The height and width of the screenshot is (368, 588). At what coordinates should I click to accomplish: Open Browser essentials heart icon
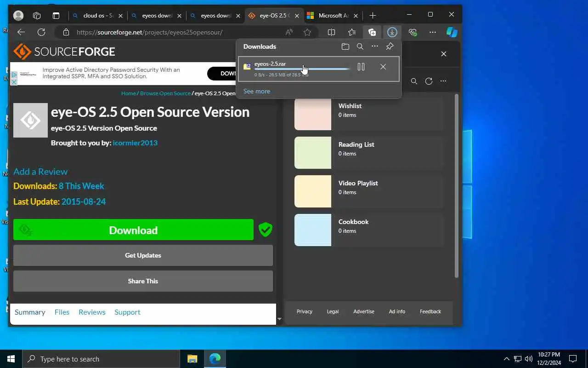413,32
